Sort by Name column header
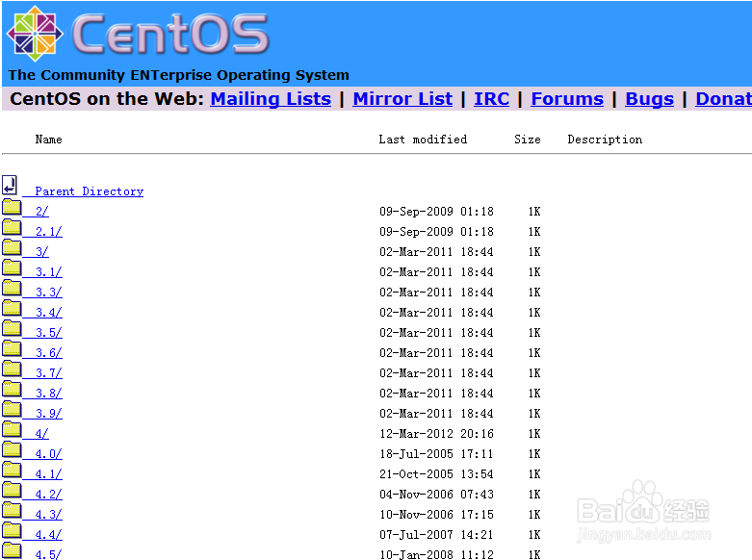 (48, 140)
